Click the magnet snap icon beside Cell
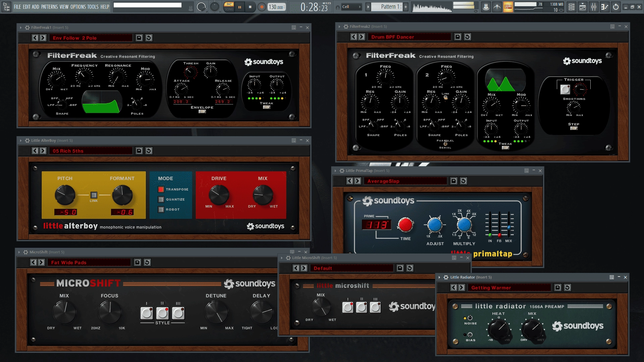 click(x=338, y=7)
